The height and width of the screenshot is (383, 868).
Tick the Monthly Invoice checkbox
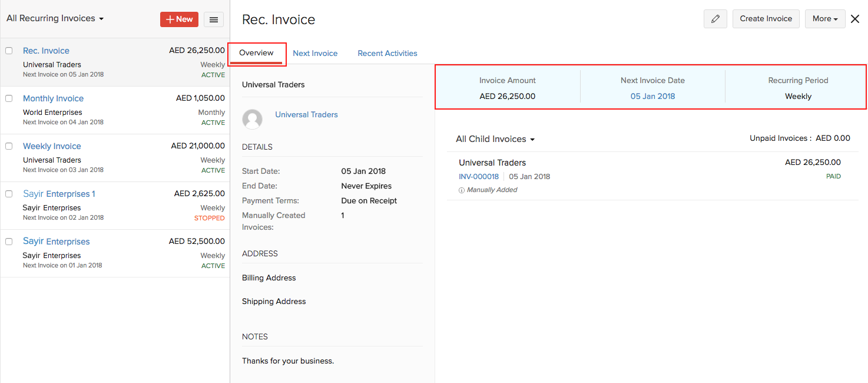tap(9, 98)
